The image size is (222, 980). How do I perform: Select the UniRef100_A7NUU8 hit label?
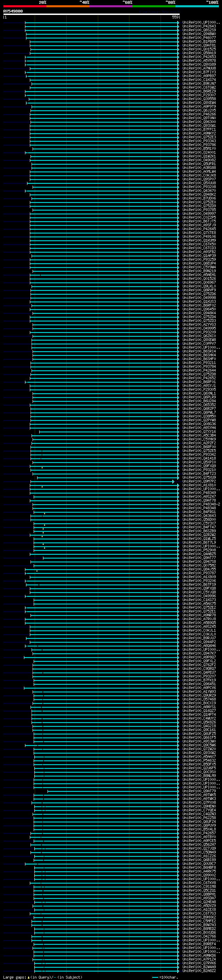[x=199, y=68]
